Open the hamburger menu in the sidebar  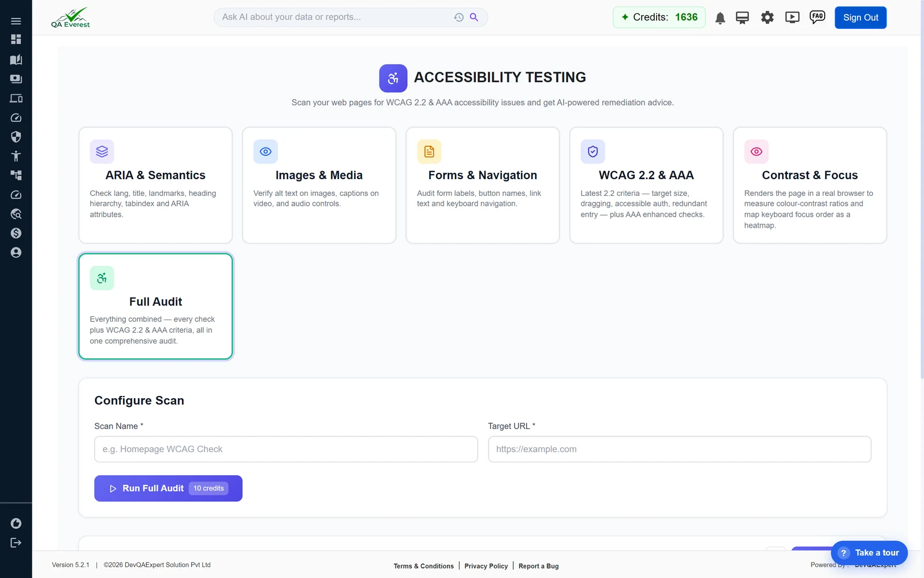point(16,21)
